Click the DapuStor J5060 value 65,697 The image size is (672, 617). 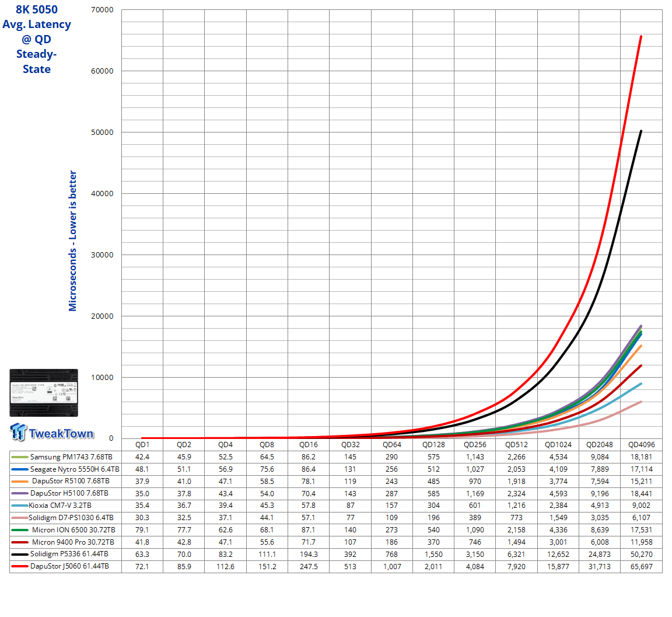tap(642, 566)
